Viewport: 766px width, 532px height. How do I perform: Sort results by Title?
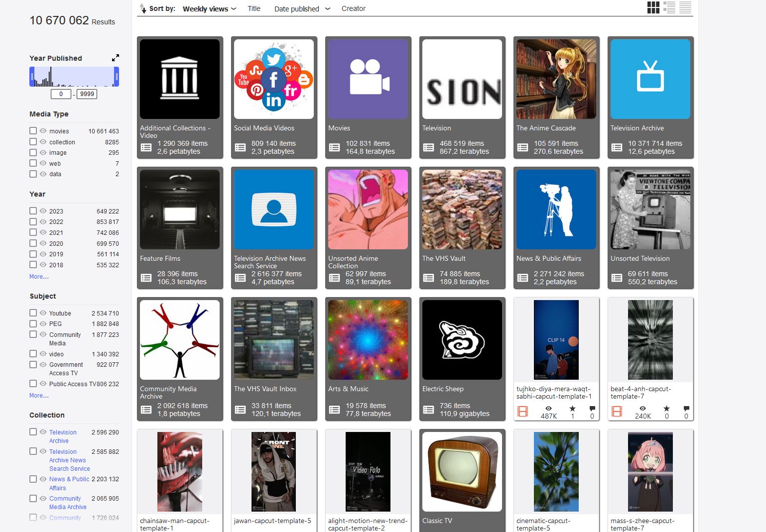click(254, 9)
